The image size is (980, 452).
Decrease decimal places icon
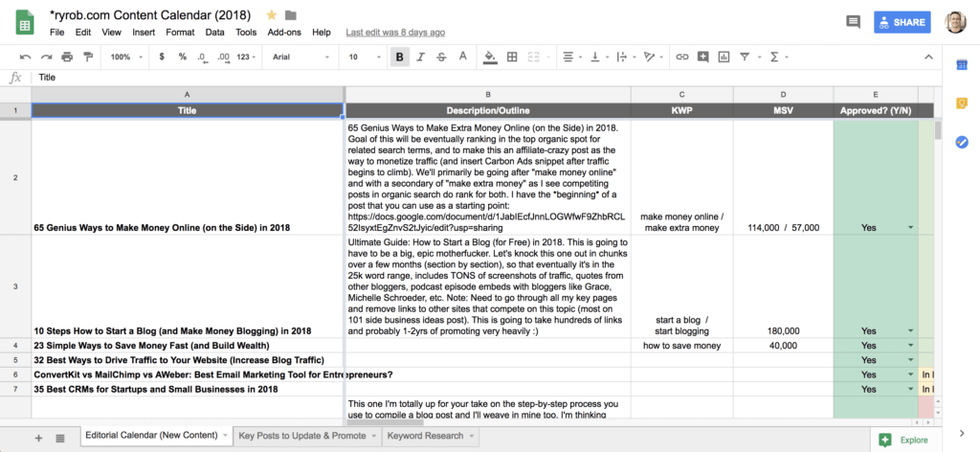pos(202,56)
